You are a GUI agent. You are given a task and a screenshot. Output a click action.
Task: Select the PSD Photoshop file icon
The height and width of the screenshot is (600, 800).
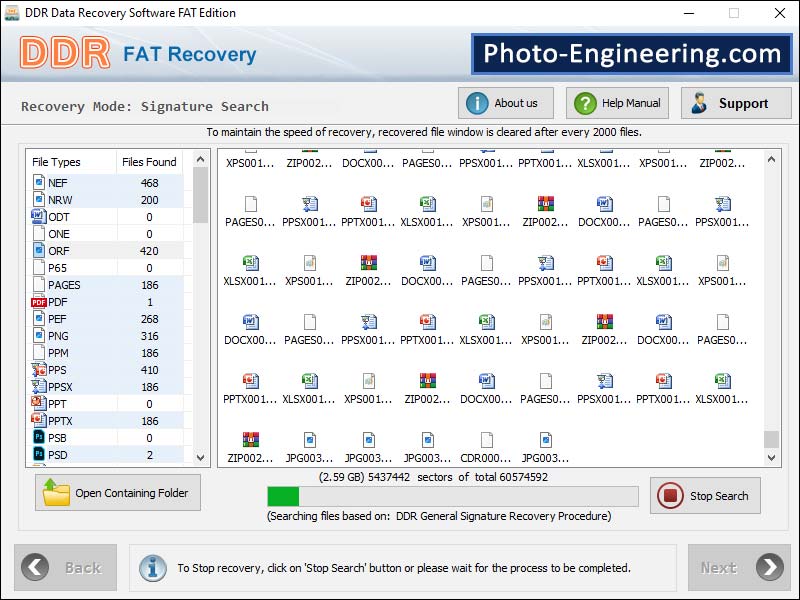[38, 454]
